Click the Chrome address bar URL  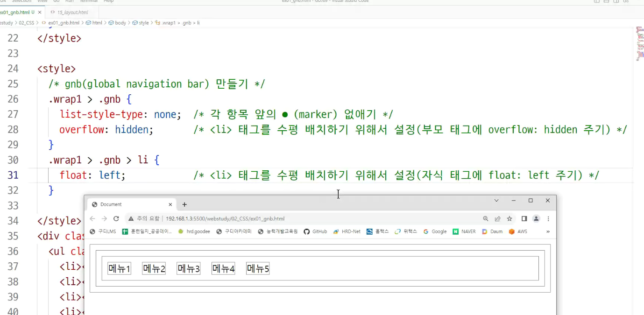(225, 218)
